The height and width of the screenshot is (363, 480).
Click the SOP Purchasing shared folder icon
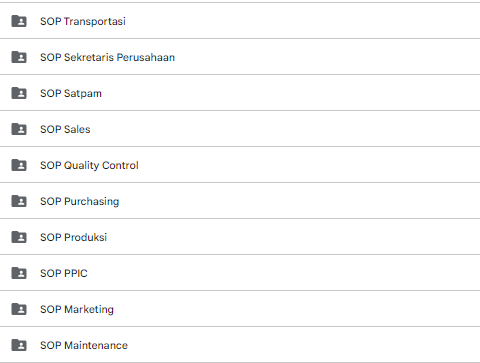tap(19, 201)
